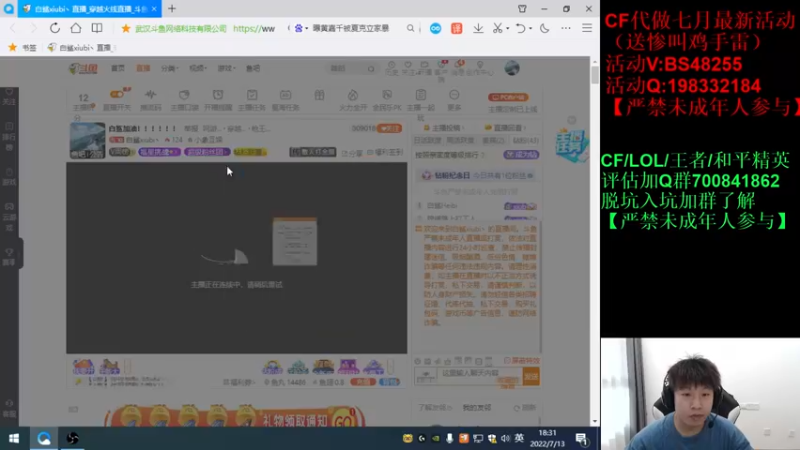Open the Windows notification center icon
This screenshot has width=800, height=450.
coord(582,439)
